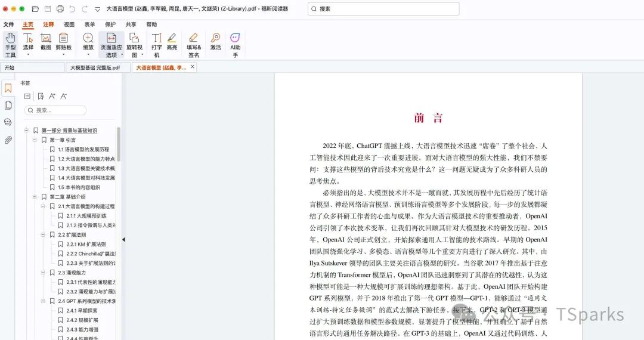
Task: Collapse the 第一部分 背景与基础知识 tree node
Action: point(26,131)
